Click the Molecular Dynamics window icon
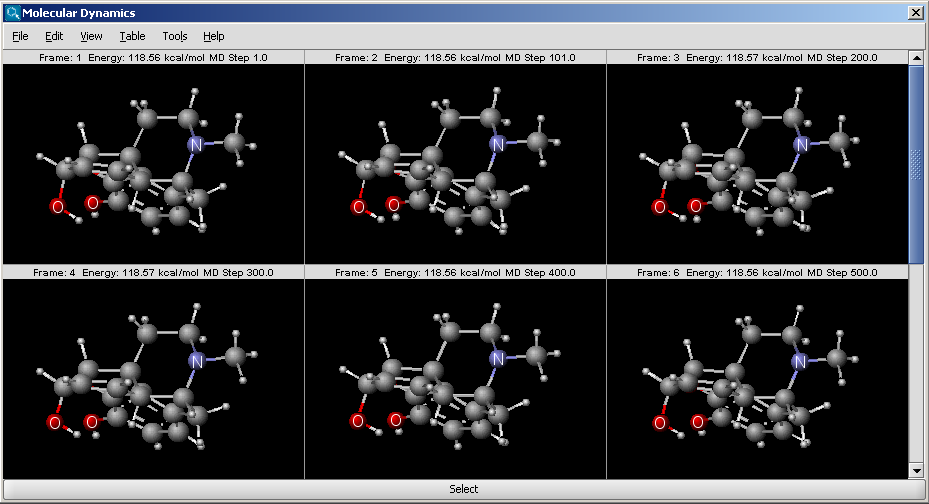929x504 pixels. pyautogui.click(x=12, y=13)
